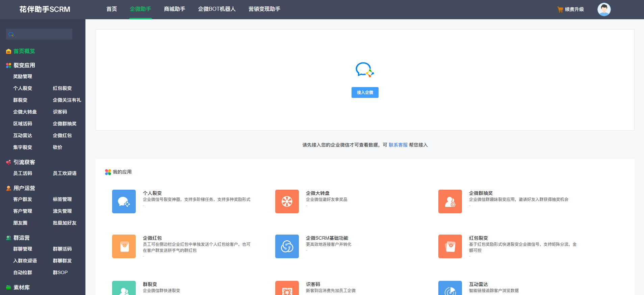Click the 用户运营 person icon

(x=9, y=188)
